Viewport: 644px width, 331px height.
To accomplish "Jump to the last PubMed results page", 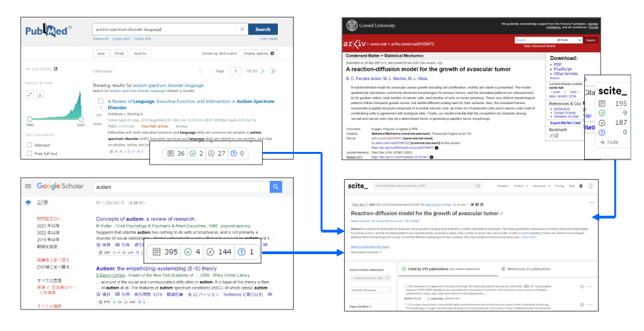I will 273,71.
